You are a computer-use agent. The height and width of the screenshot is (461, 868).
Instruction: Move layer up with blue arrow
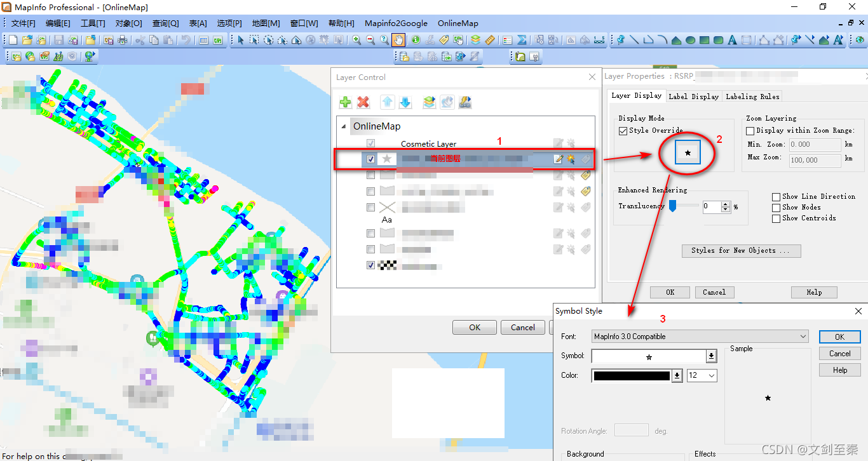(387, 102)
